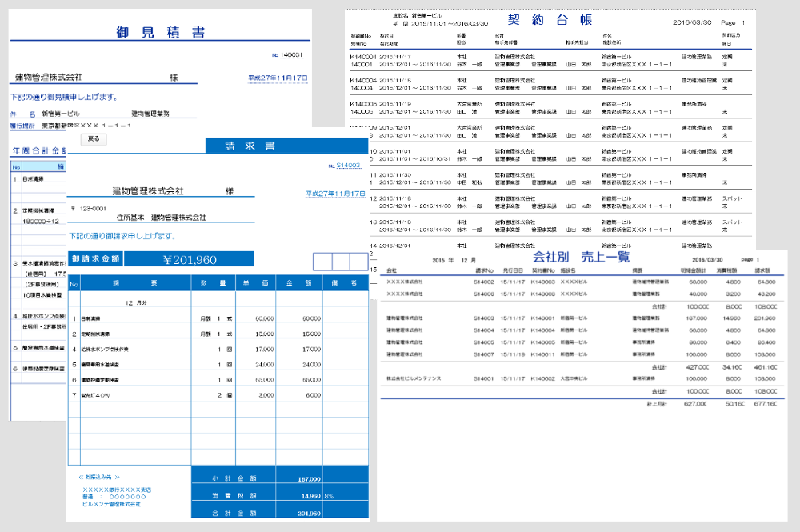Screen dimensions: 800x532
Task: Click the 請求No column header in the sales list
Action: pos(484,270)
